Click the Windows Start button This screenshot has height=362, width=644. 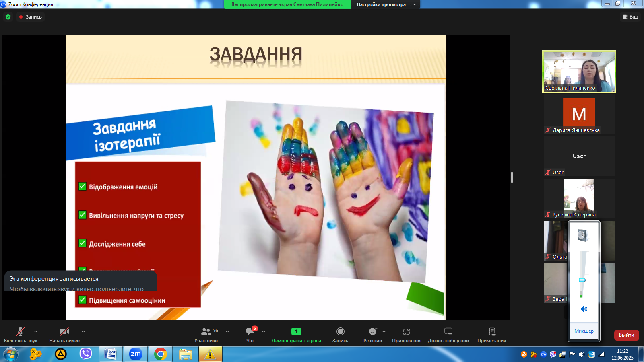click(x=11, y=354)
